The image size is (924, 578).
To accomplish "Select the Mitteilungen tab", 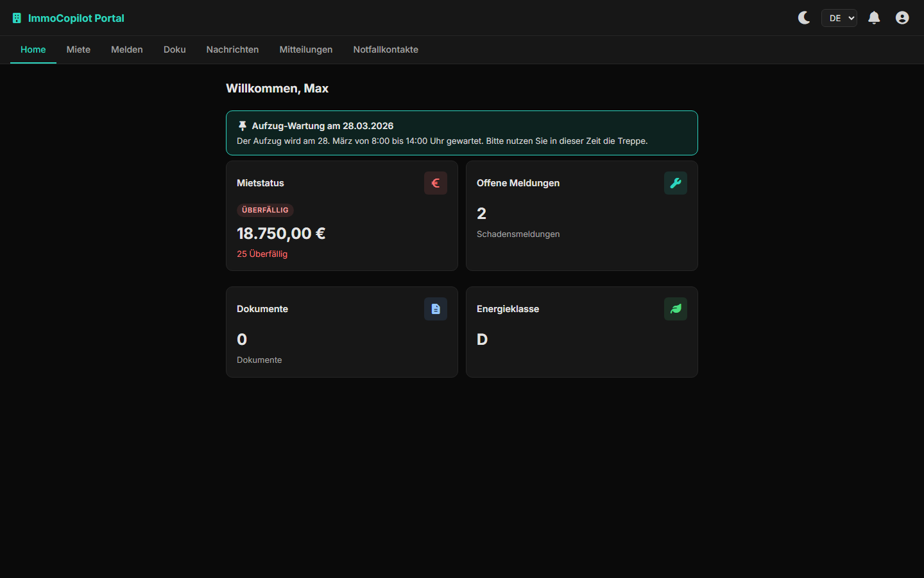I will [306, 49].
